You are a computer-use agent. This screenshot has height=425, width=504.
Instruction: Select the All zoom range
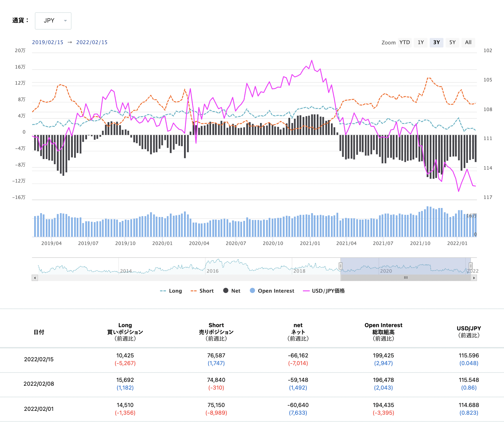pyautogui.click(x=468, y=42)
